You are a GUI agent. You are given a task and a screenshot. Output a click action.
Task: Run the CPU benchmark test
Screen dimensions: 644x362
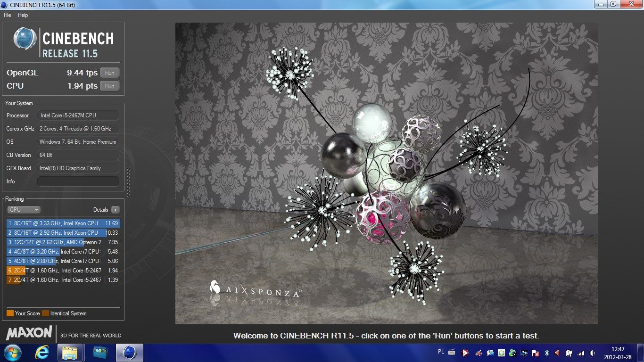click(110, 86)
